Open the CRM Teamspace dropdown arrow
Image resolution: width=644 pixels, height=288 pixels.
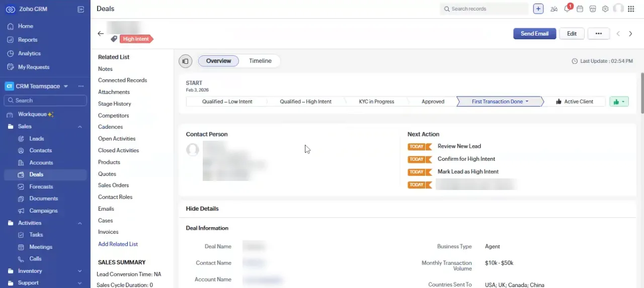[x=65, y=86]
